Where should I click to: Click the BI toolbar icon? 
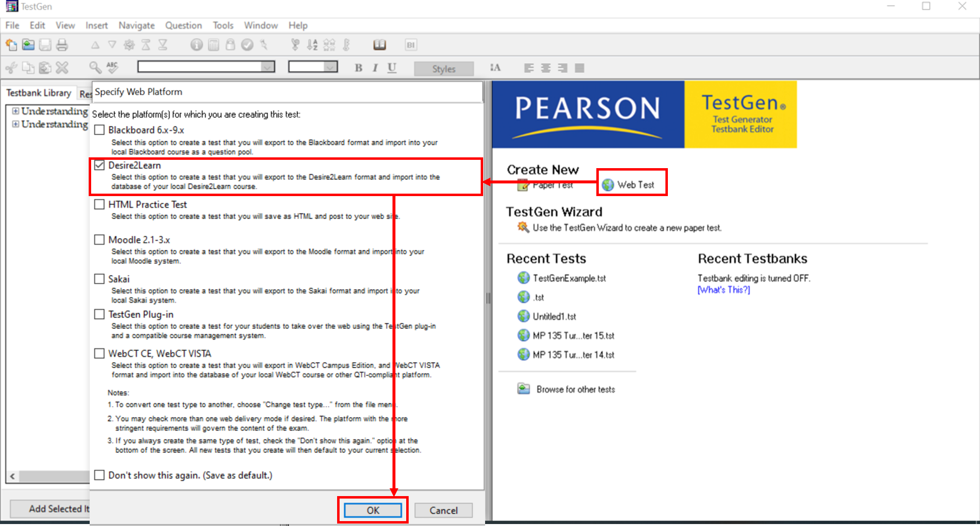[x=411, y=45]
